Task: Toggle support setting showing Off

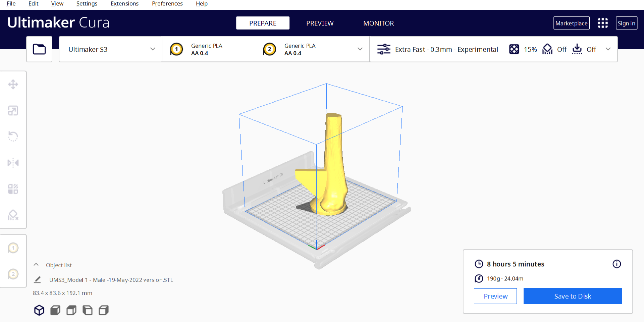Action: [x=554, y=49]
